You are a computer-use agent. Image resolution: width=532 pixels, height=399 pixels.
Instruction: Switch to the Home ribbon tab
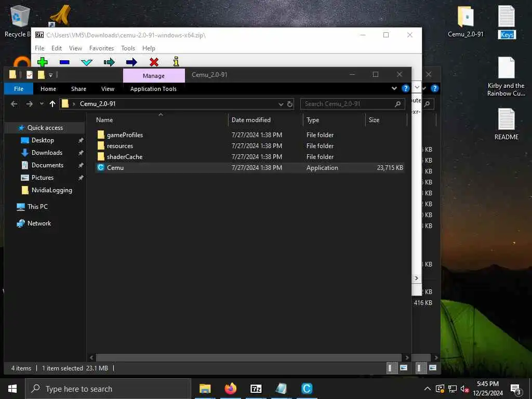48,88
